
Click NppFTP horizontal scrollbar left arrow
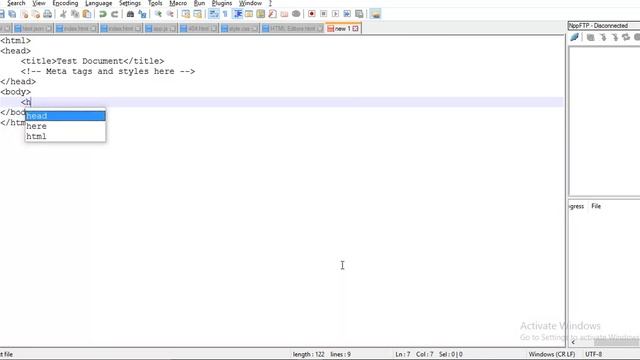tap(573, 342)
